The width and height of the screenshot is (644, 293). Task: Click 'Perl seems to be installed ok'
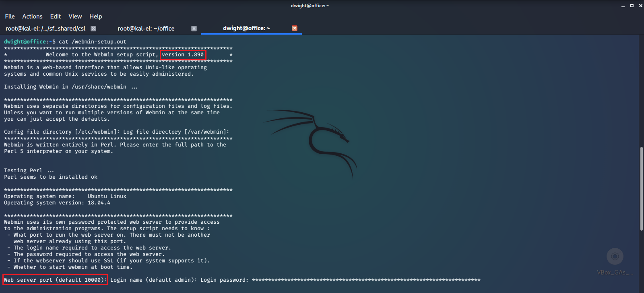51,177
